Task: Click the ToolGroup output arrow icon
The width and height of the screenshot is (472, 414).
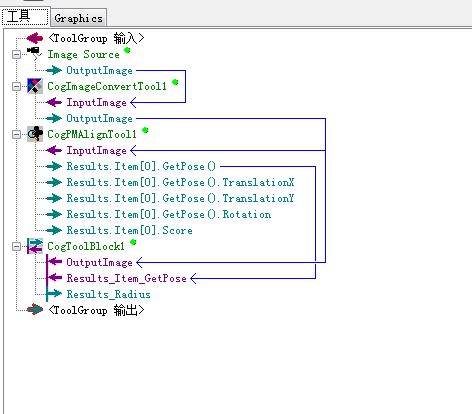Action: (x=35, y=310)
